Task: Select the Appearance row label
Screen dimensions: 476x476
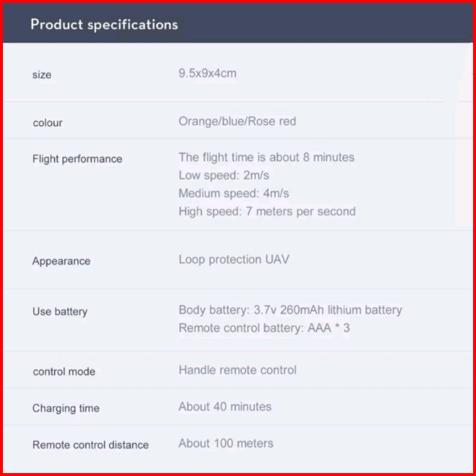Action: pyautogui.click(x=61, y=261)
